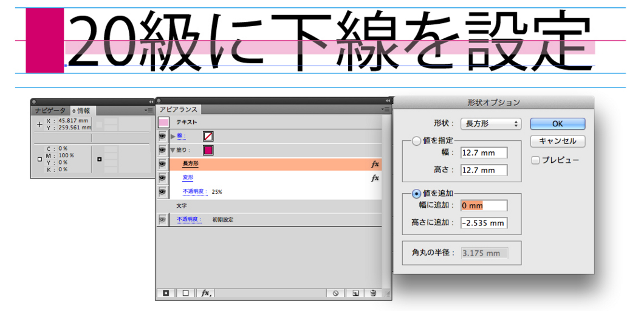Open the 変形 effect link
644x311 pixels.
[188, 177]
